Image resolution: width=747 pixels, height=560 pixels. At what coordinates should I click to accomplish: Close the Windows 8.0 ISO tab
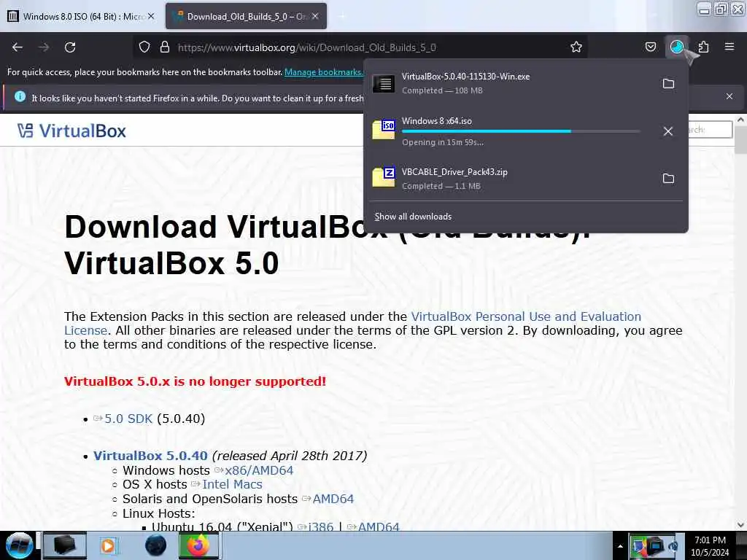click(x=151, y=16)
